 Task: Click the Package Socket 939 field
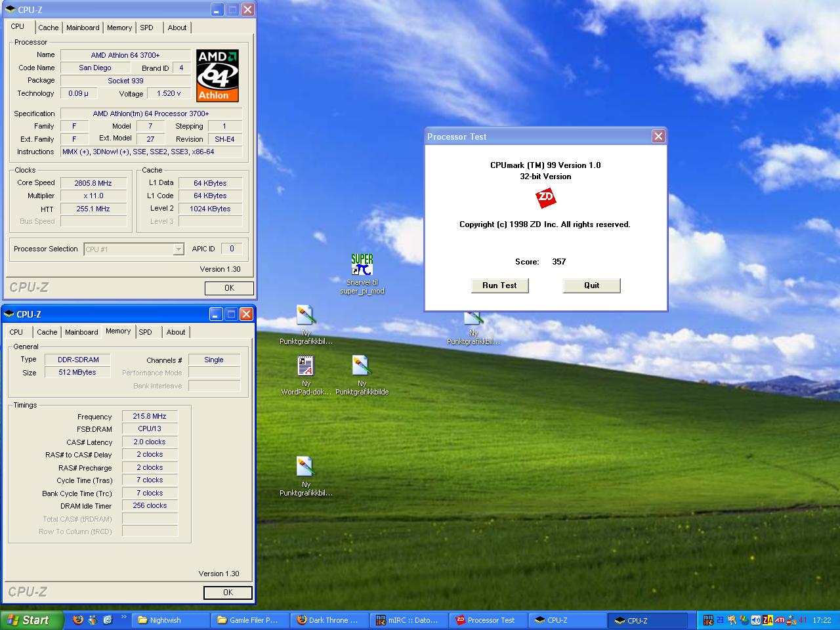coord(125,81)
